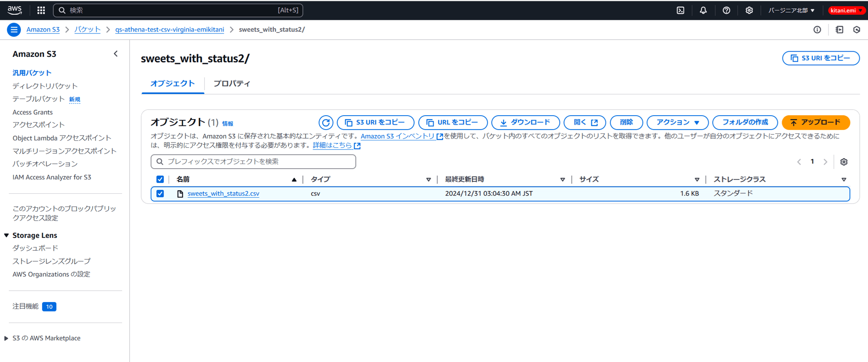Open the Amazon S3 breadcrumb link
This screenshot has width=868, height=362.
click(x=43, y=30)
